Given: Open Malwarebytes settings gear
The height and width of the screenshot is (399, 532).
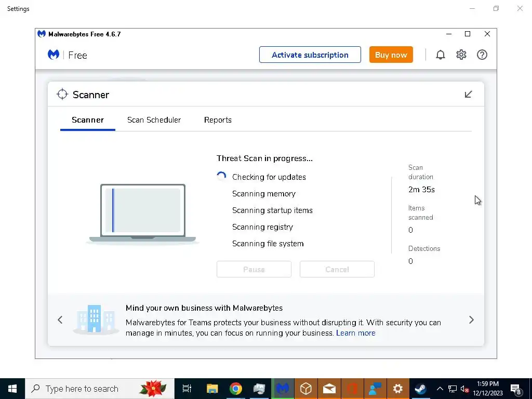Looking at the screenshot, I should pos(461,55).
